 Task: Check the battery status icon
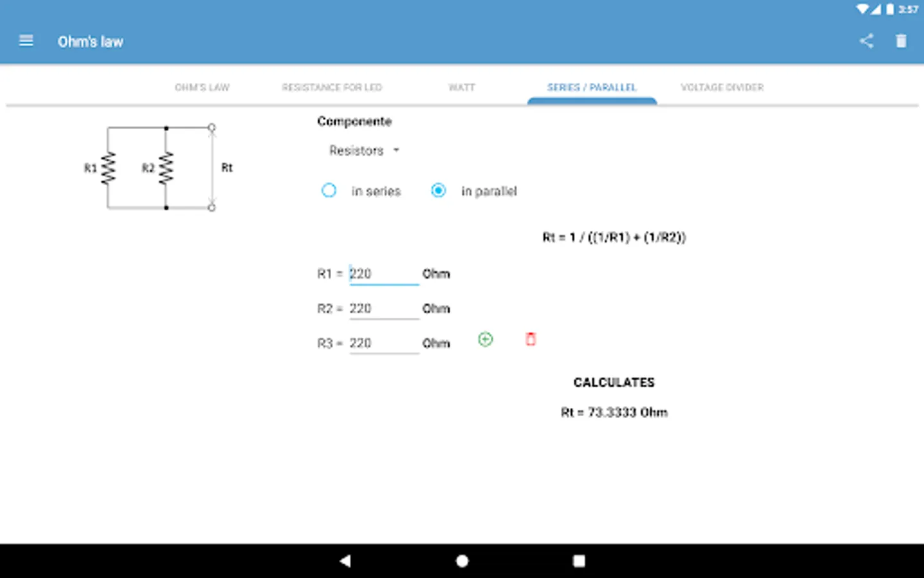tap(890, 9)
